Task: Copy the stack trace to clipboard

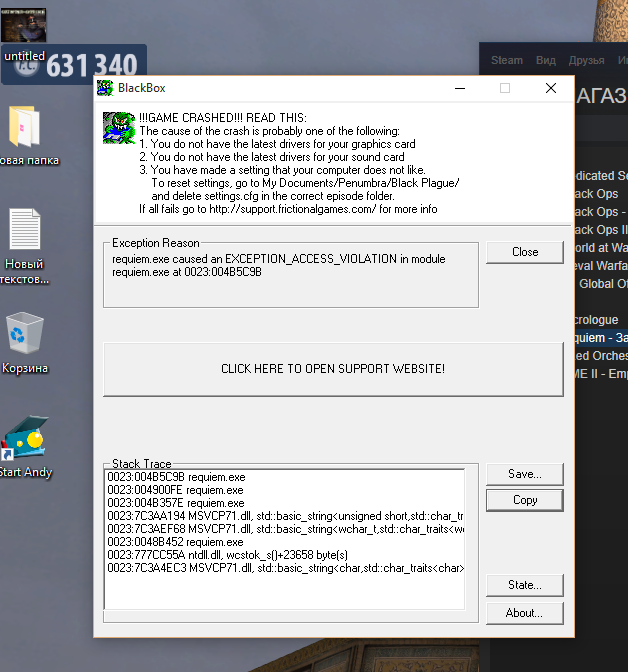Action: coord(525,500)
